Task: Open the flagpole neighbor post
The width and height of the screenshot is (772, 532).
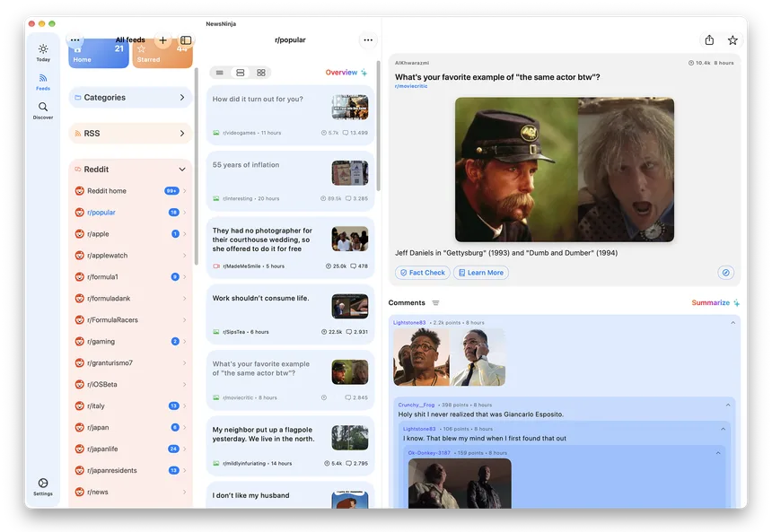Action: click(x=291, y=445)
